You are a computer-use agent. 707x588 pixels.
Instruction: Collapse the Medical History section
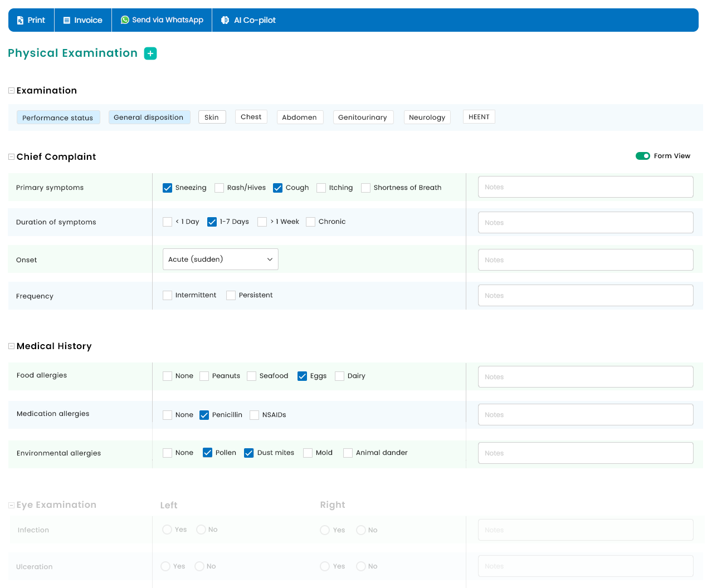coord(11,346)
